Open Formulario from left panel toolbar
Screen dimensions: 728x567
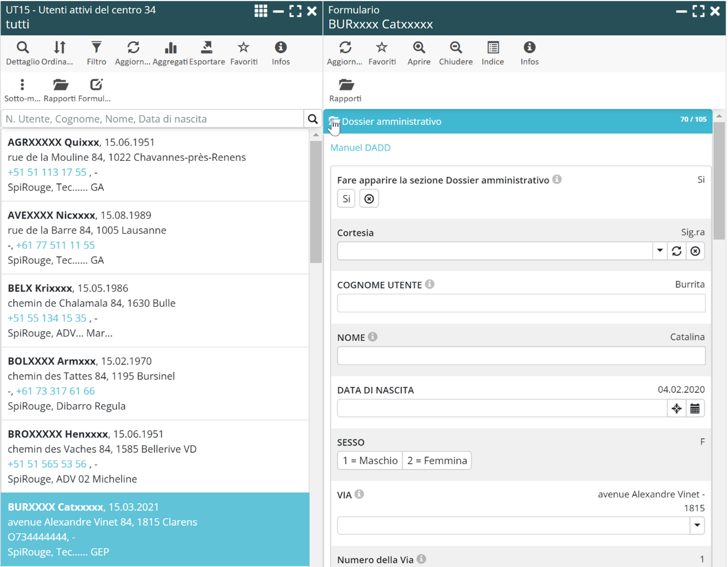pyautogui.click(x=95, y=85)
